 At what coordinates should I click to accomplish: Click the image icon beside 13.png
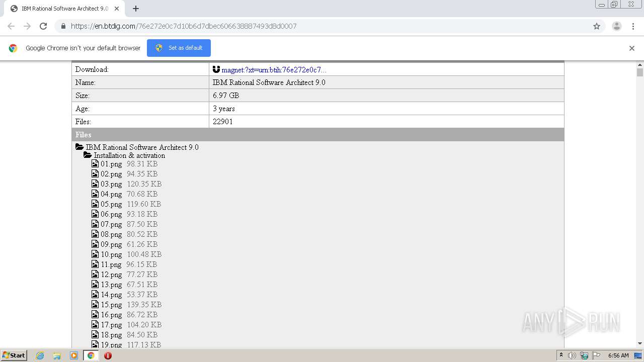[x=95, y=284]
